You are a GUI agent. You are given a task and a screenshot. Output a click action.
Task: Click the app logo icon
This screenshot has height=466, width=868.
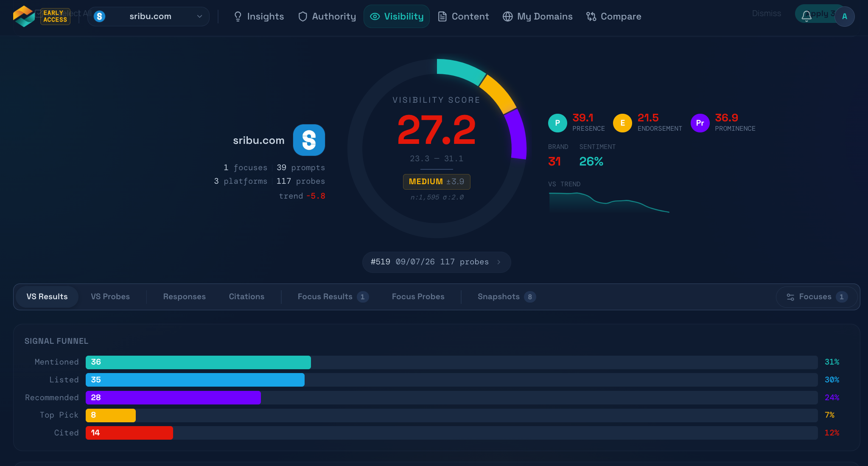tap(24, 16)
